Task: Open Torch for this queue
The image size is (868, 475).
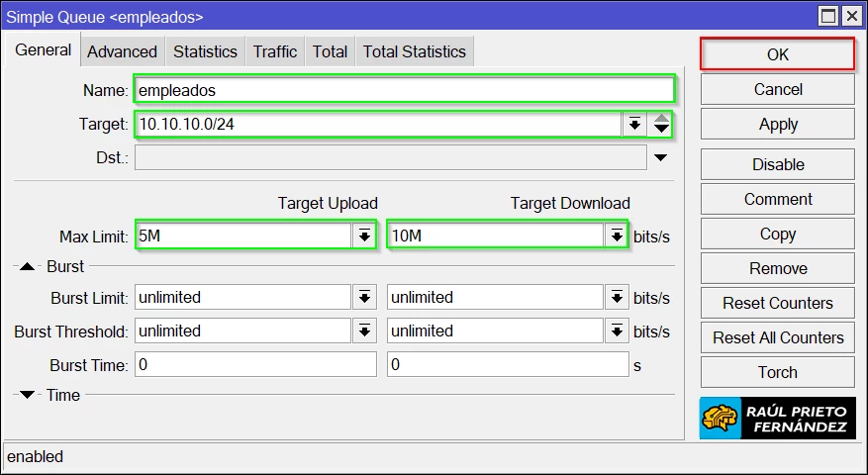Action: tap(777, 372)
